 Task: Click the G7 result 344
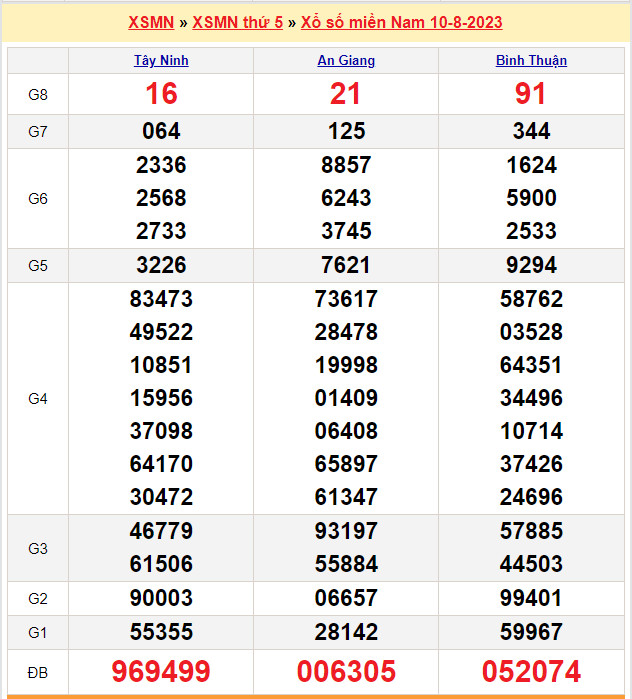(531, 131)
